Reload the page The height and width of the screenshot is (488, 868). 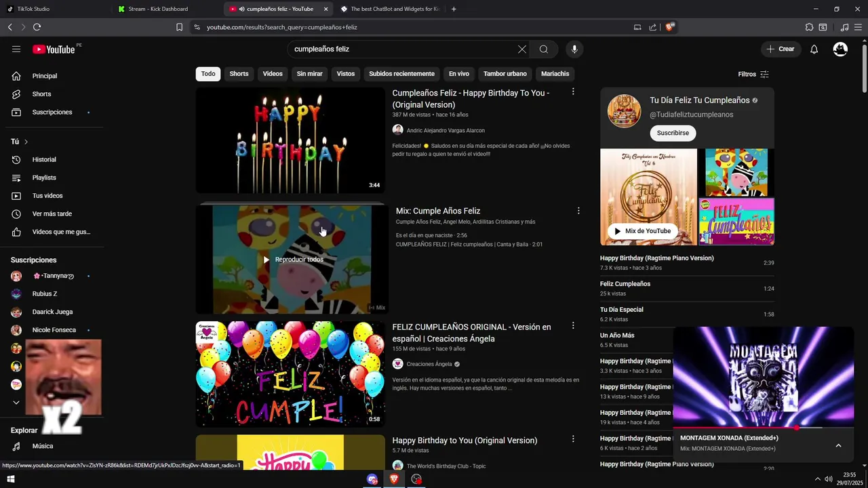click(x=37, y=27)
